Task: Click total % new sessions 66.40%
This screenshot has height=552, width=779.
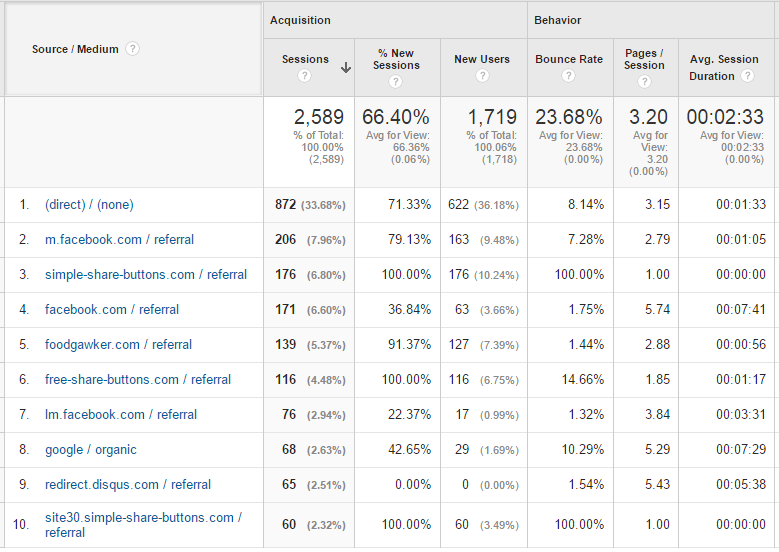Action: click(395, 117)
